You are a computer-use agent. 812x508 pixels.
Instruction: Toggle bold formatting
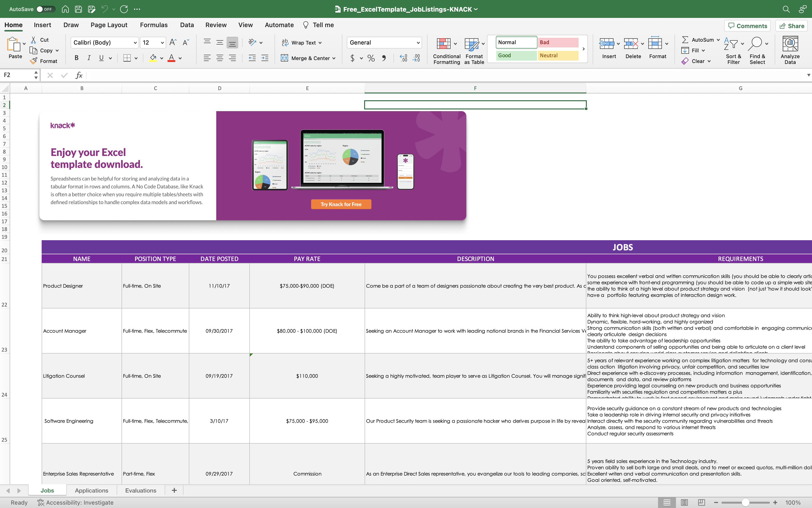pos(76,58)
